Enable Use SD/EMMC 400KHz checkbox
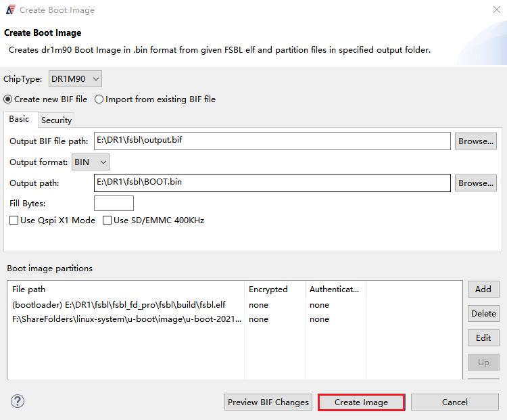507x420 pixels. (153, 220)
